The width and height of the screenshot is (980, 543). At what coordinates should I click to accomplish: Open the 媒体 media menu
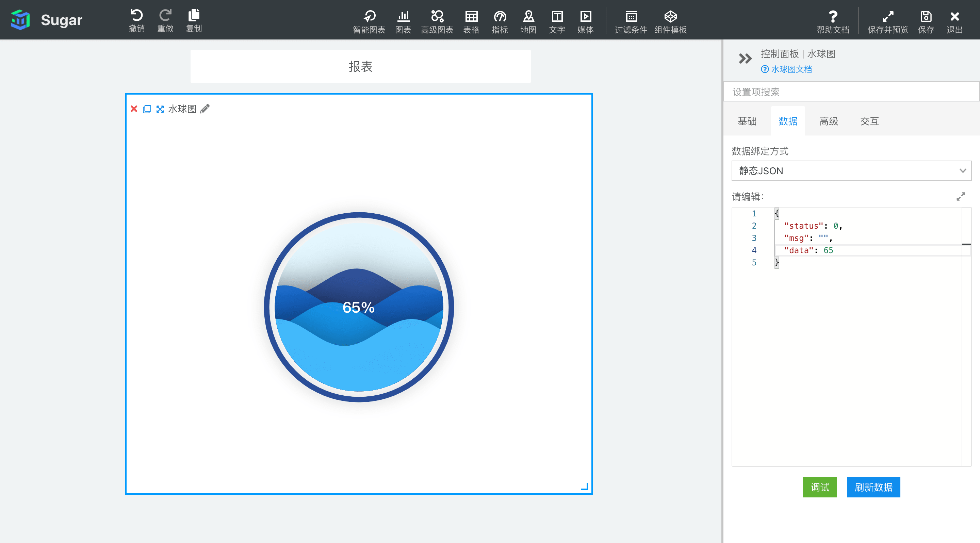[x=586, y=22]
